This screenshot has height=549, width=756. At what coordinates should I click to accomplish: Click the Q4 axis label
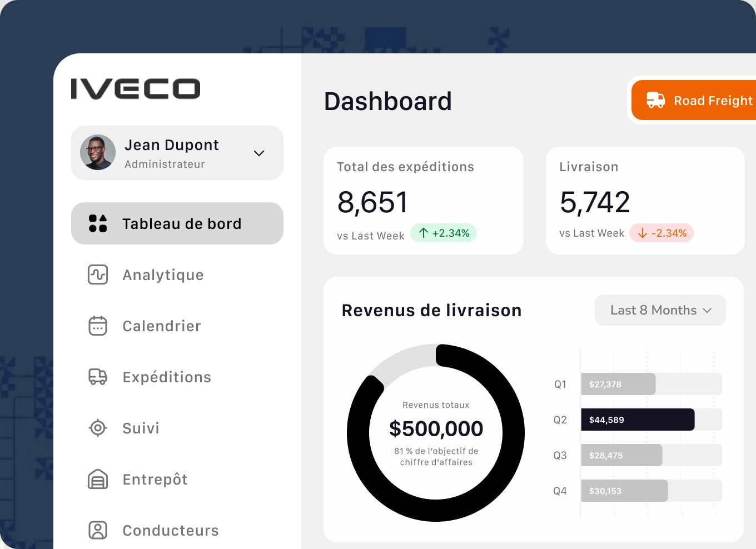[560, 491]
